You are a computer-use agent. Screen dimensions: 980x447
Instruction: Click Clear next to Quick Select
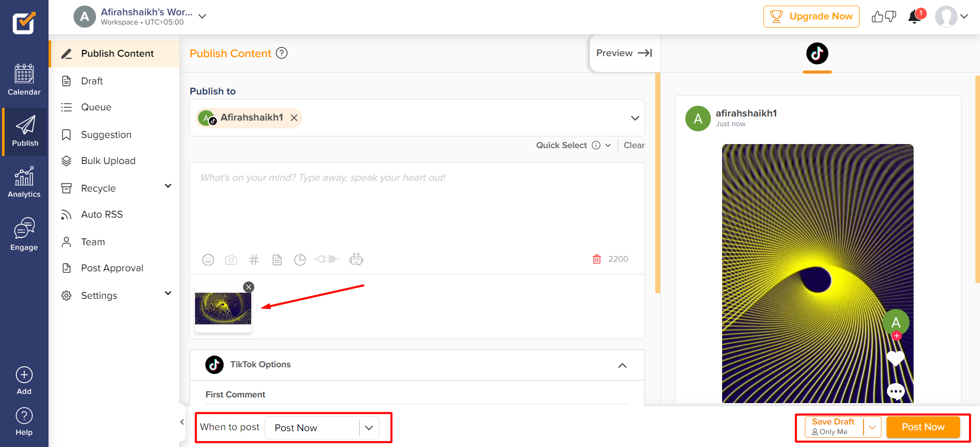click(634, 145)
